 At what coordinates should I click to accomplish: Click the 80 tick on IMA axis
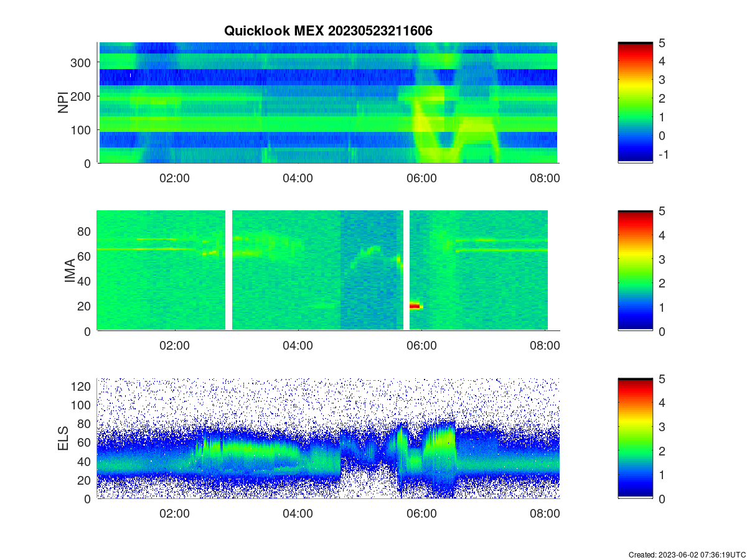pyautogui.click(x=85, y=231)
